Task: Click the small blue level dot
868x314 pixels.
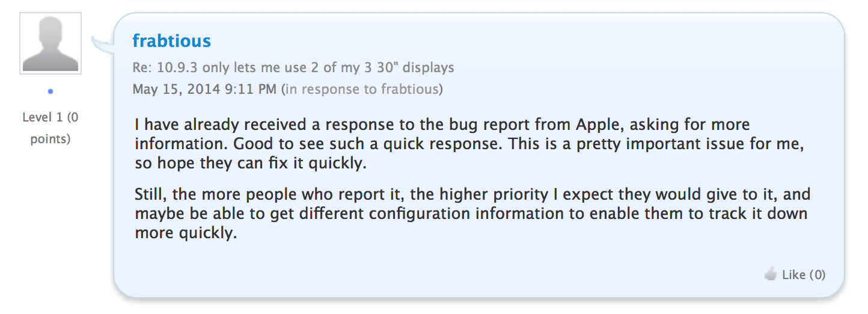Action: [50, 91]
